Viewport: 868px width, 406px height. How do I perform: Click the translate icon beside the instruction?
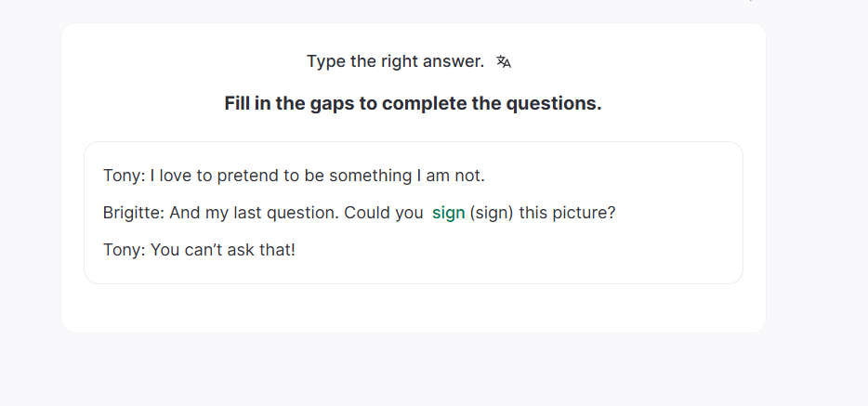pos(504,61)
